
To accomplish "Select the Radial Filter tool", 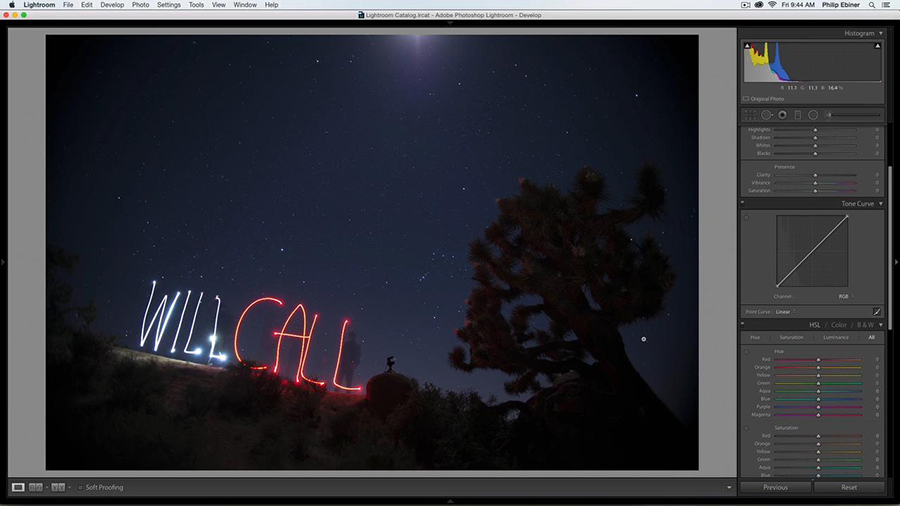I will [x=813, y=115].
